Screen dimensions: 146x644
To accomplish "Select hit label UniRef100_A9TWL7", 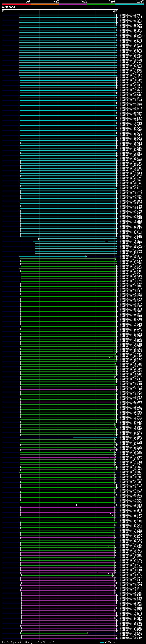I will [x=131, y=75].
